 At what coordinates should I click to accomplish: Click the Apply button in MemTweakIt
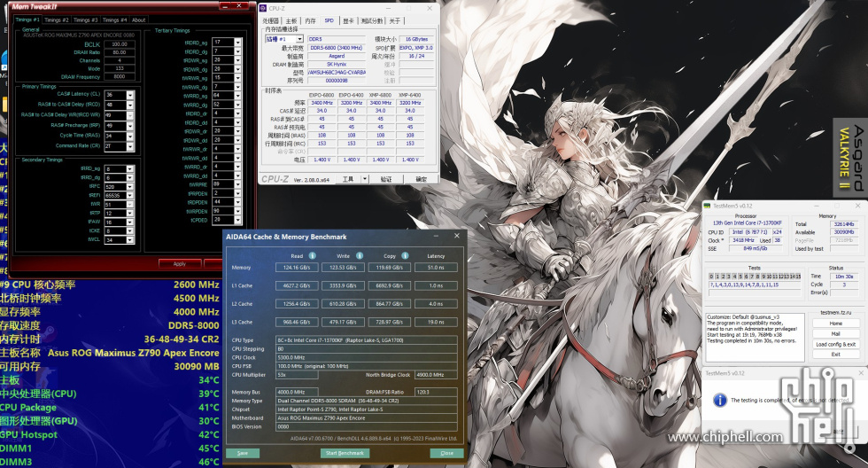click(x=179, y=263)
